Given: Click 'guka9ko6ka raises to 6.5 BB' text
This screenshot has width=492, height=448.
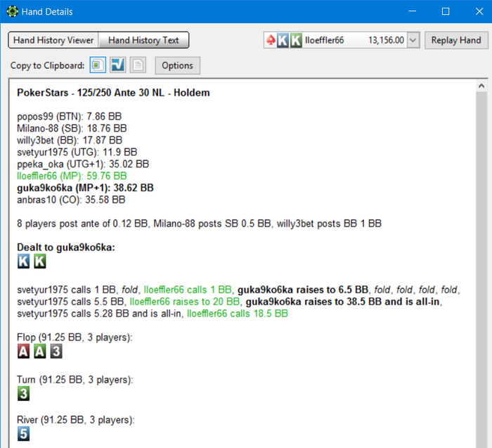Looking at the screenshot, I should coord(303,290).
